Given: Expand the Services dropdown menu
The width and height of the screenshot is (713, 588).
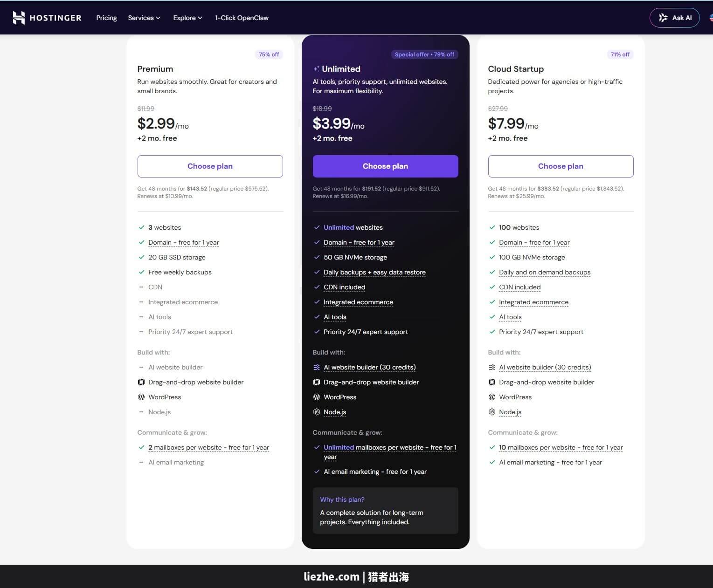Looking at the screenshot, I should [x=144, y=18].
